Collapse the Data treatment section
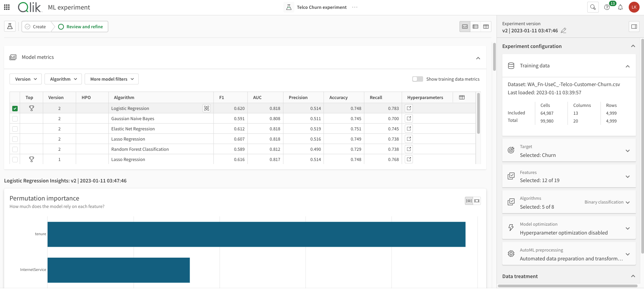Viewport: 644px width, 290px height. tap(633, 276)
